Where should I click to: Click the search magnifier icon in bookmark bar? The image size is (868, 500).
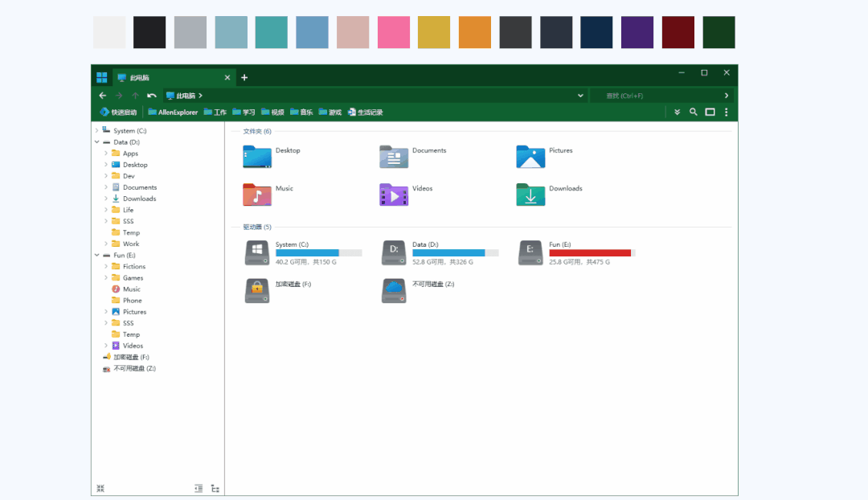pyautogui.click(x=693, y=112)
